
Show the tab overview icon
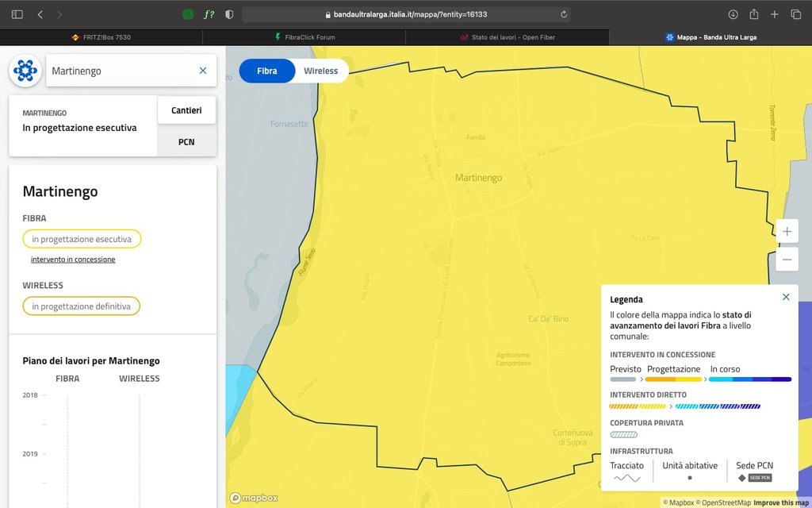pos(795,14)
